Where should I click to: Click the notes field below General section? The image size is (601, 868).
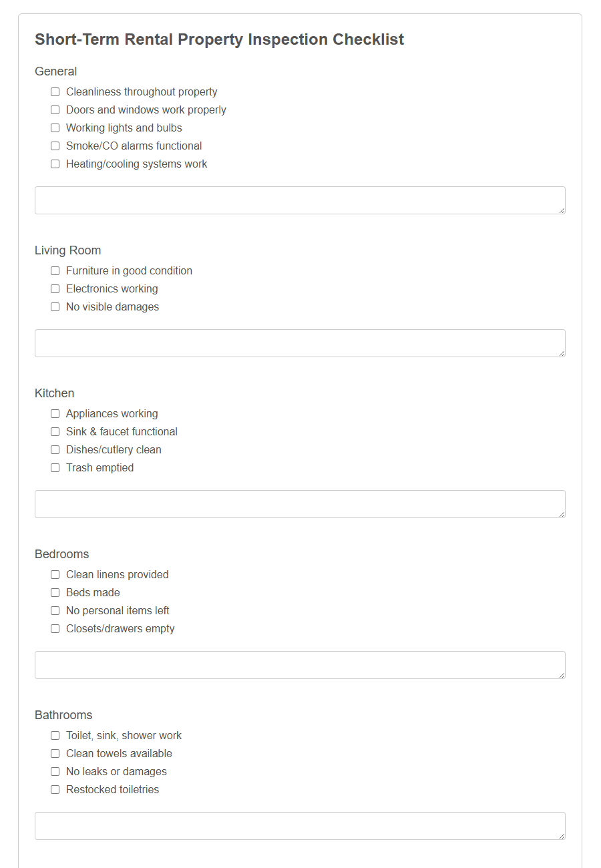click(x=299, y=200)
